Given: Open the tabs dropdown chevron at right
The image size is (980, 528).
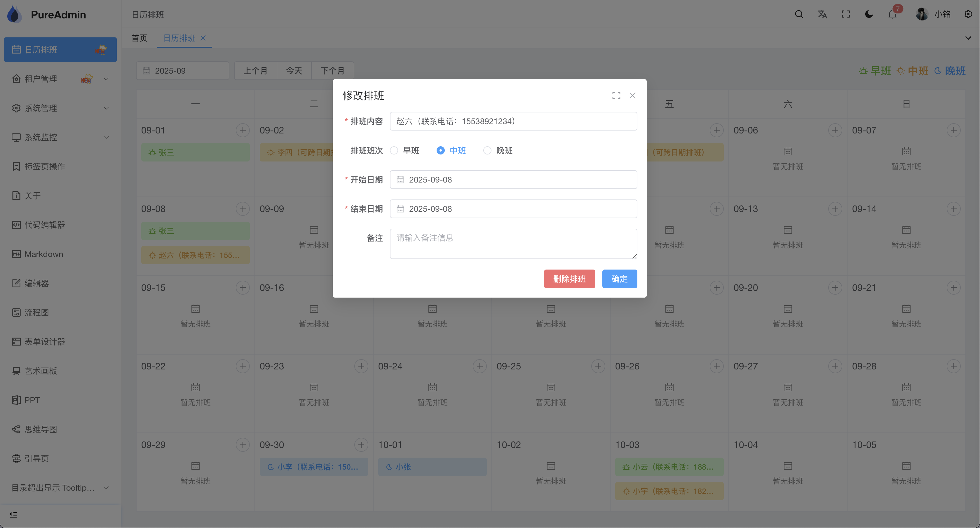Looking at the screenshot, I should point(968,38).
